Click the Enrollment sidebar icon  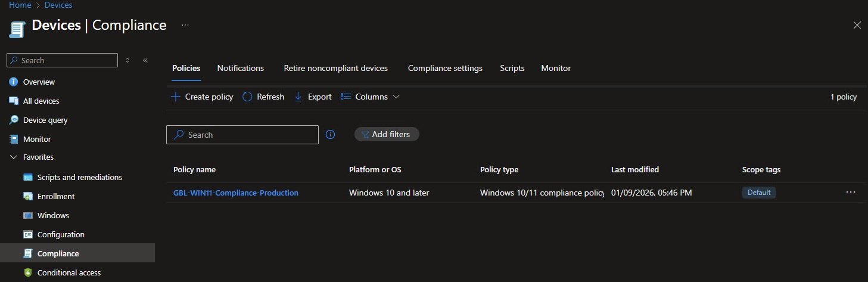click(27, 196)
